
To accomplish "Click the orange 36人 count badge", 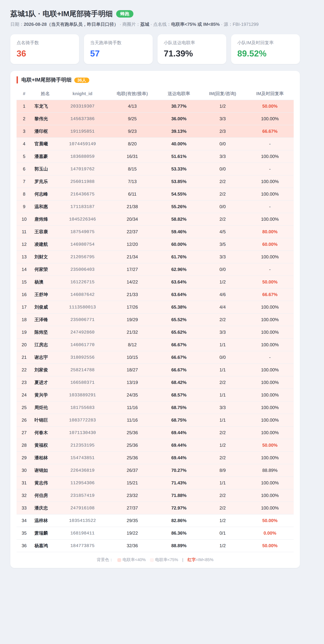I will click(x=82, y=80).
